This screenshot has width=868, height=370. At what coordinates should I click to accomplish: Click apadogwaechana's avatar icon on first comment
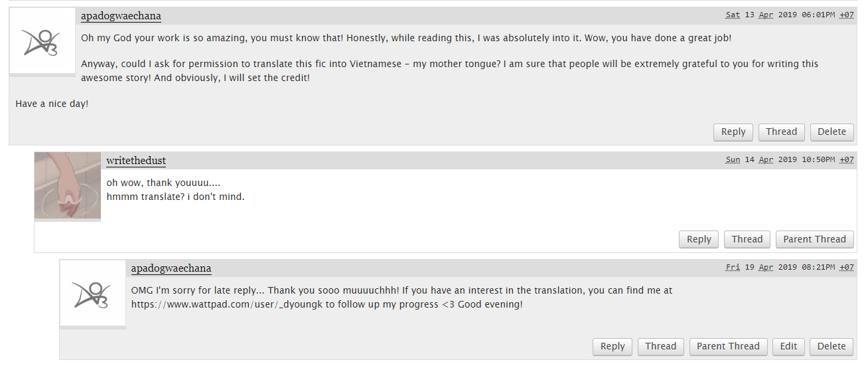pos(42,41)
